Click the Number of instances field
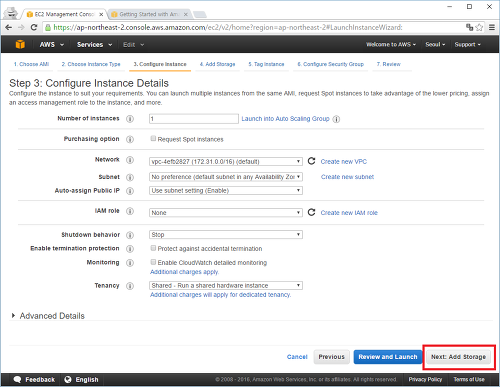500x387 pixels. click(194, 119)
